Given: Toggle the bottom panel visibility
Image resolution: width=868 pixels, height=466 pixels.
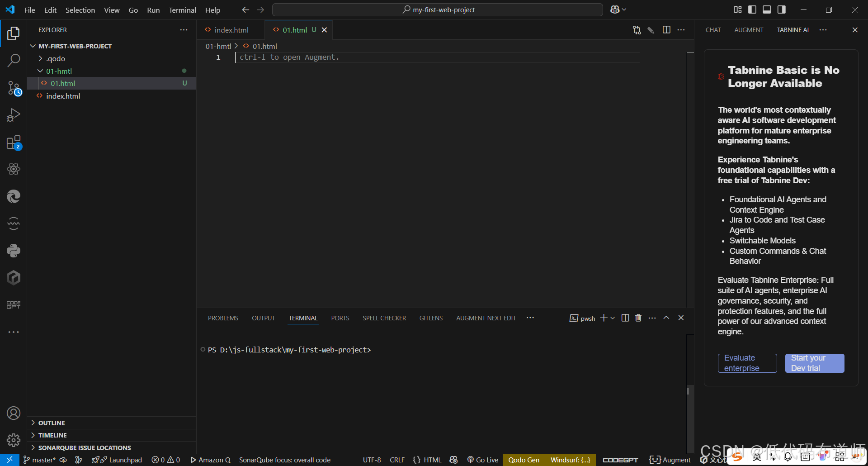Looking at the screenshot, I should 767,10.
